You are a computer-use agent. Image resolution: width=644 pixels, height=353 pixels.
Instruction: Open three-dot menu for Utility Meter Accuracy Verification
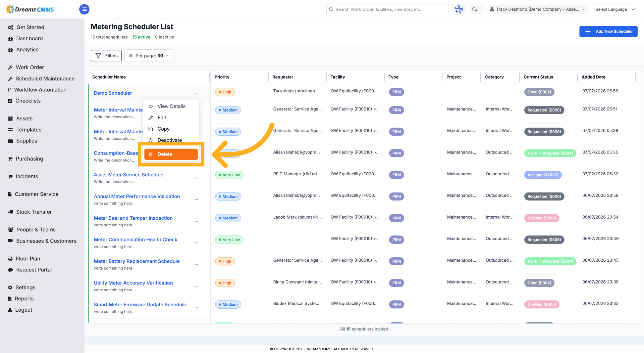pyautogui.click(x=196, y=286)
